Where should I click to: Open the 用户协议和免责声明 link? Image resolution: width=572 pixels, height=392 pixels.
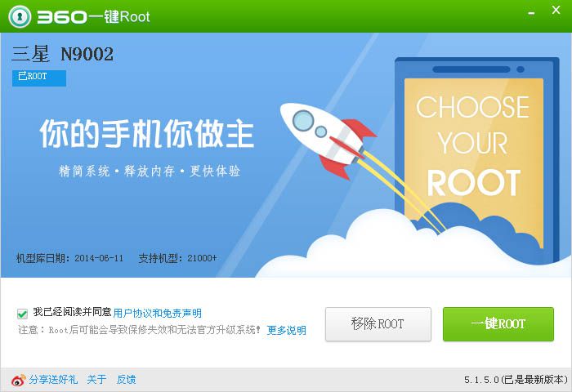pos(157,314)
